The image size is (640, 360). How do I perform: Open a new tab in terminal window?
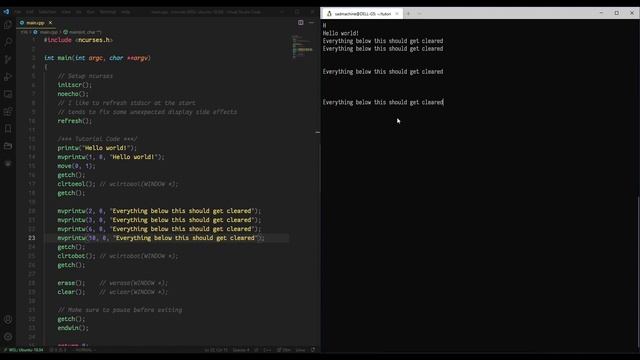pyautogui.click(x=408, y=13)
